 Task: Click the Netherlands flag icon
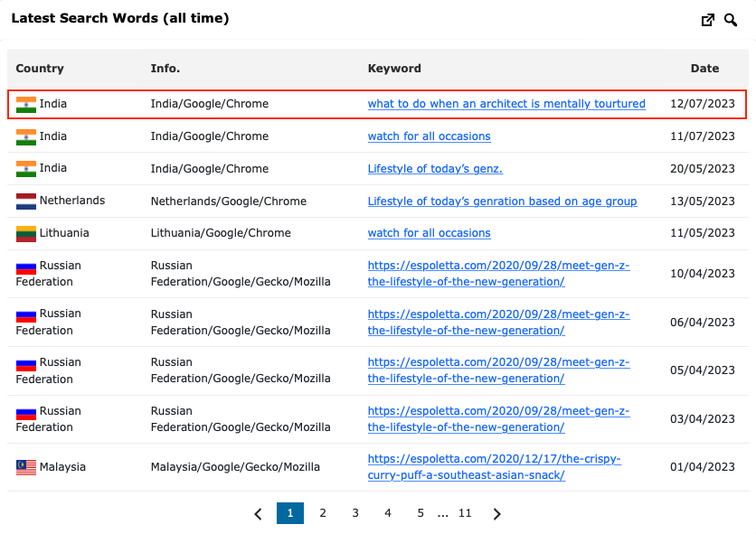(x=26, y=201)
